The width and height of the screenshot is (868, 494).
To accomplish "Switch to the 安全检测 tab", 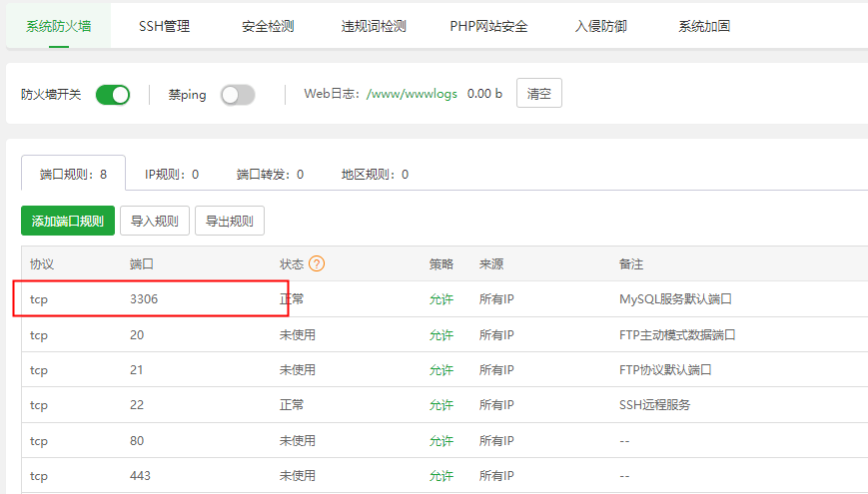I will click(268, 26).
